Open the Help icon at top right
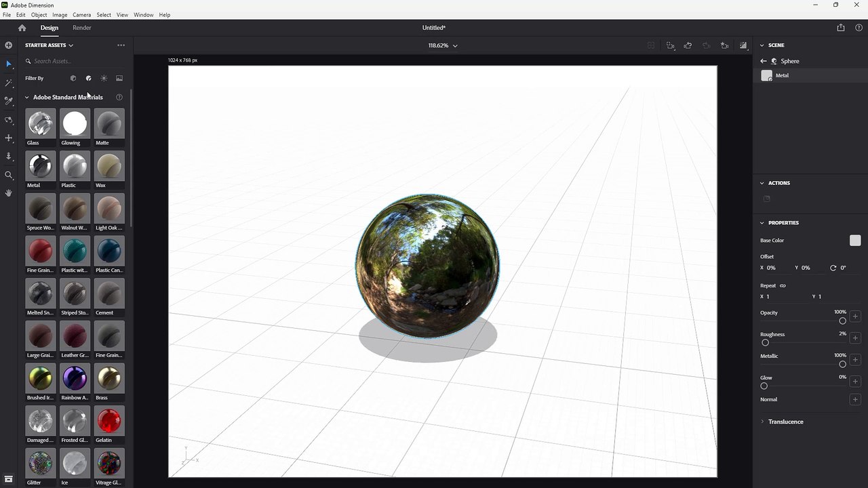Screen dimensions: 868x488 tap(859, 28)
